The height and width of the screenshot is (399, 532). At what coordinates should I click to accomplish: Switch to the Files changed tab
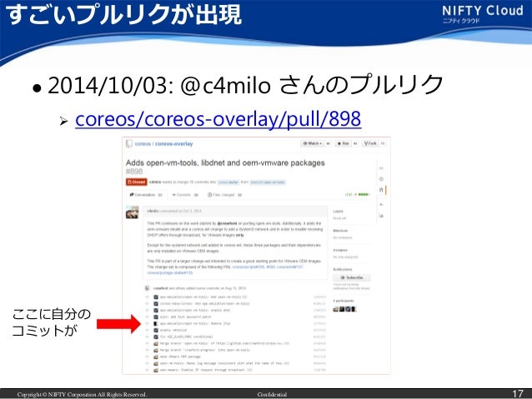point(224,195)
